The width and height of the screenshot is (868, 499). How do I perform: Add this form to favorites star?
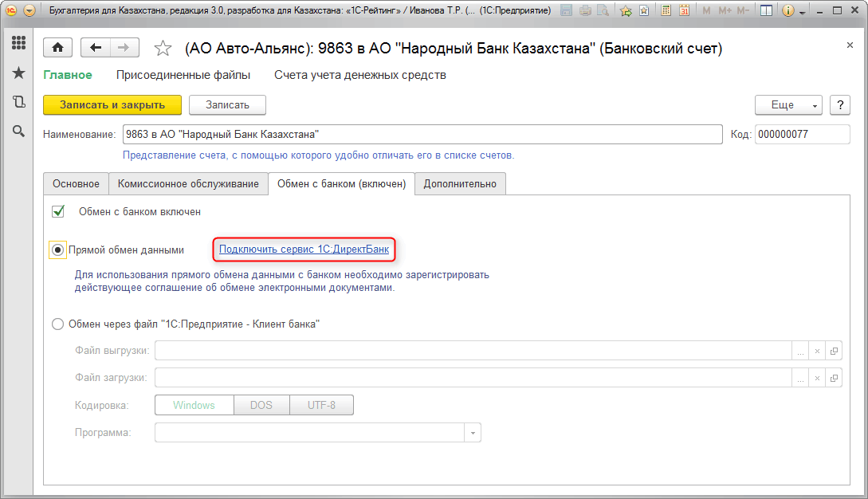click(163, 49)
